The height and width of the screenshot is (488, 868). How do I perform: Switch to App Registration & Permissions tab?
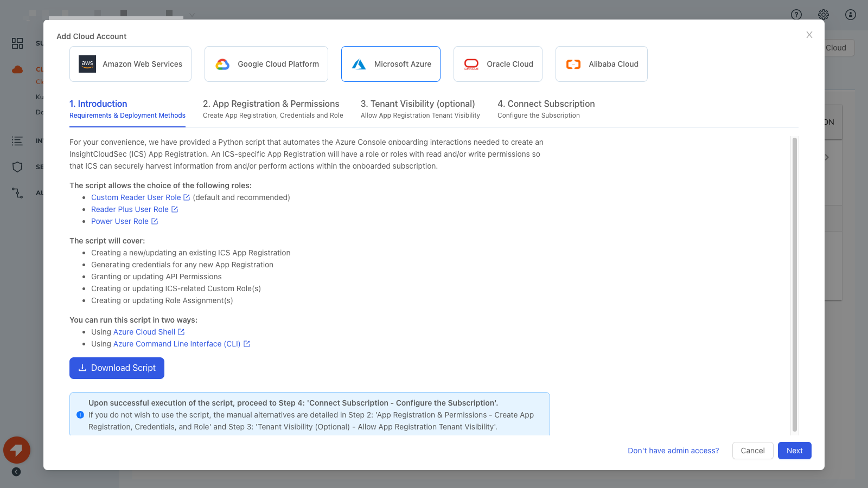click(273, 109)
